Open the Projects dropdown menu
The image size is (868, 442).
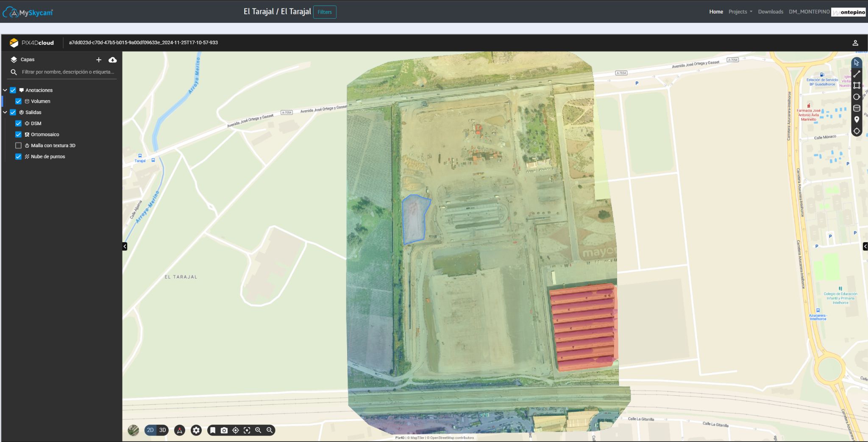(x=740, y=12)
